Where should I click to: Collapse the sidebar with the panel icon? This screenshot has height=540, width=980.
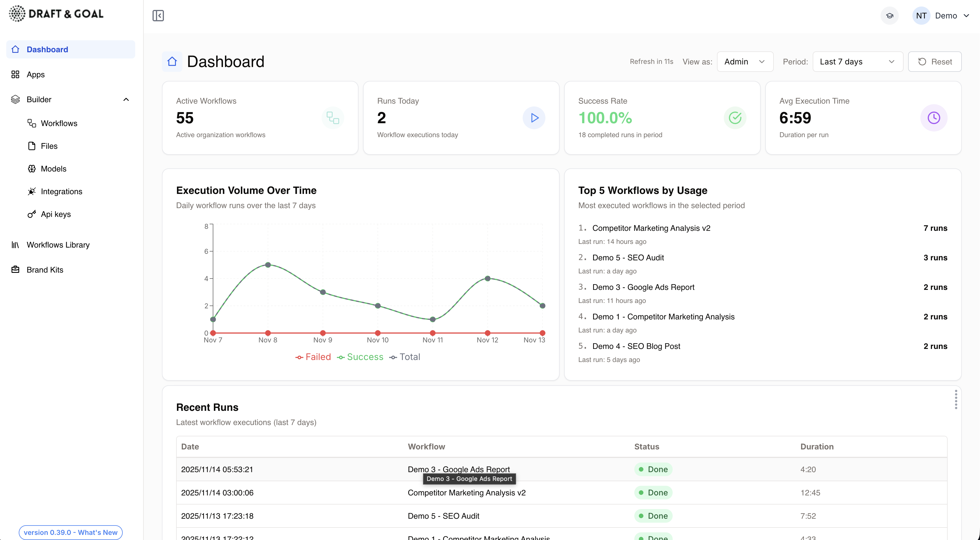(x=158, y=16)
